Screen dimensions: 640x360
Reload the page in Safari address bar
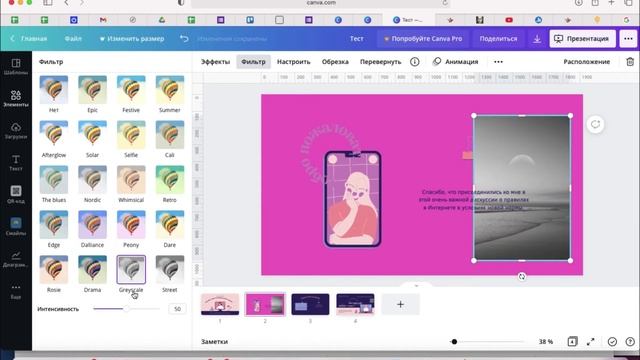point(445,3)
